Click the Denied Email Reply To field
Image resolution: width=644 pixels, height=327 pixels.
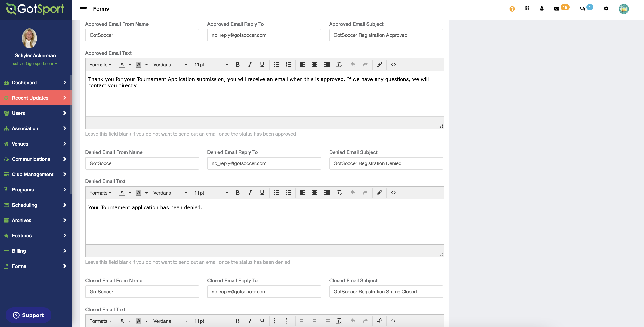click(x=264, y=163)
